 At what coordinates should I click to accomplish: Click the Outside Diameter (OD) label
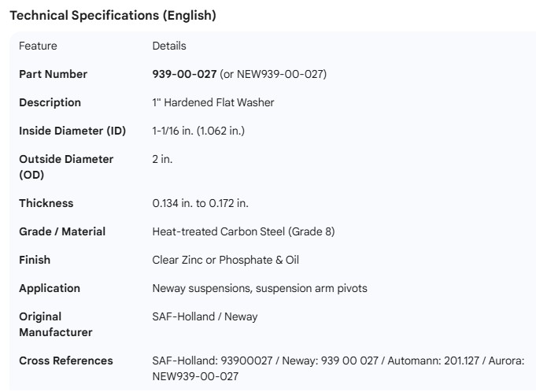click(66, 167)
